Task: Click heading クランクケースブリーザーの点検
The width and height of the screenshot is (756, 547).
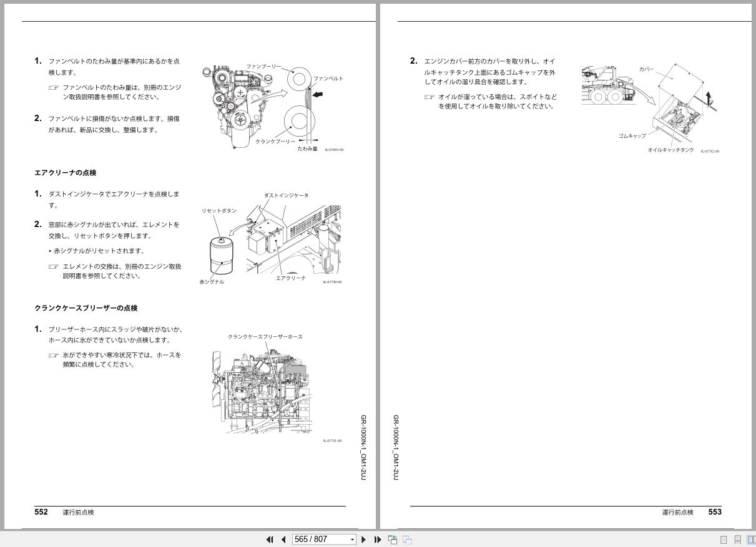Action: click(86, 308)
